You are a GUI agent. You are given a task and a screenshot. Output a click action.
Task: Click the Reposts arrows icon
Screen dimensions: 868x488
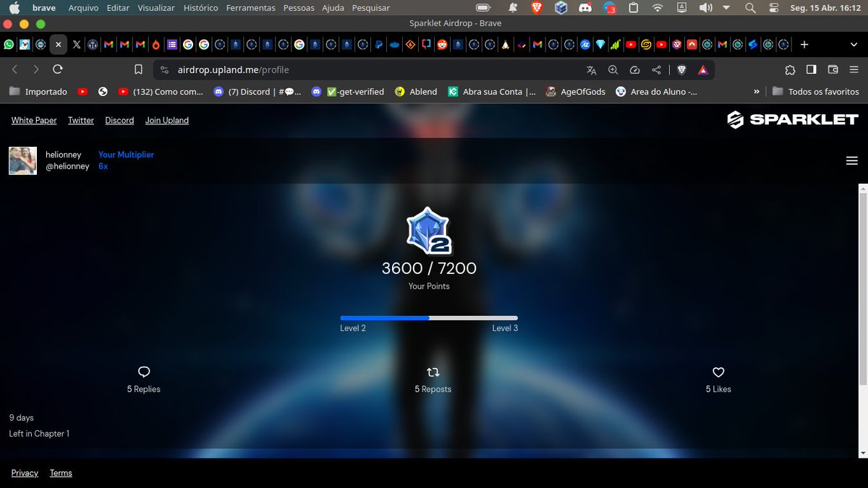click(x=433, y=372)
